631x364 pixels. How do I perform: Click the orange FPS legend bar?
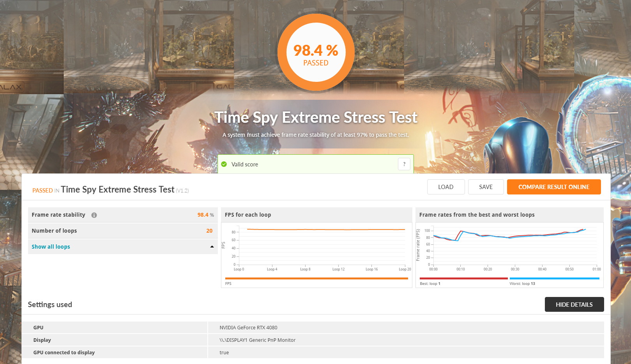[316, 278]
